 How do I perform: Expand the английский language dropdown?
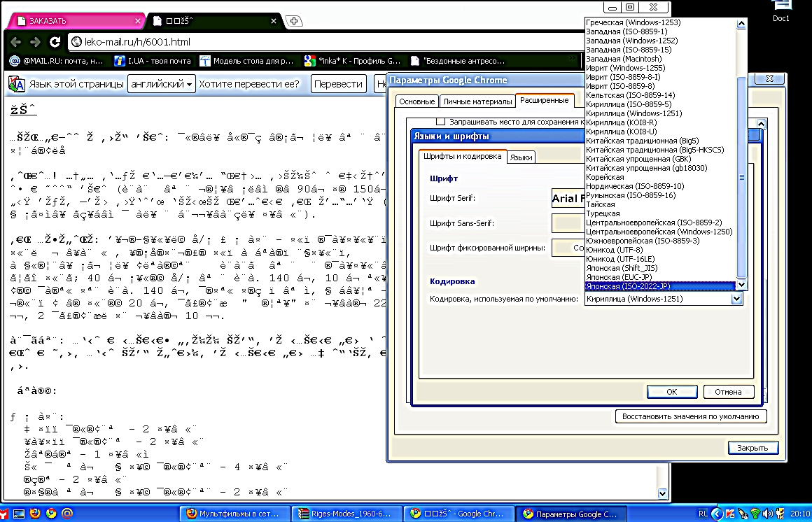point(161,85)
